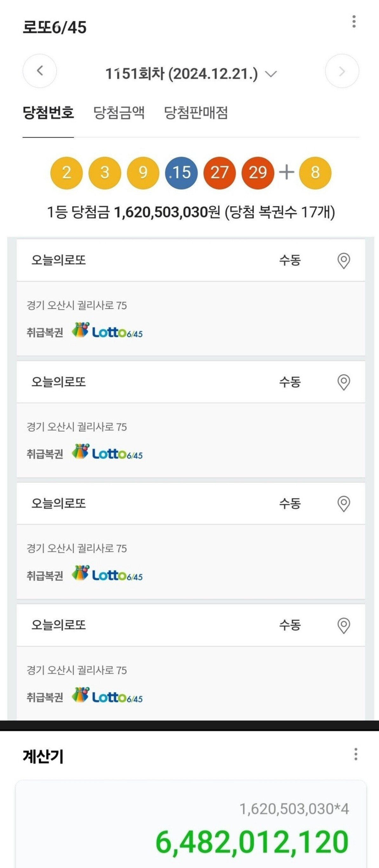Open map pin for first 오늘의로또 store

(x=344, y=261)
